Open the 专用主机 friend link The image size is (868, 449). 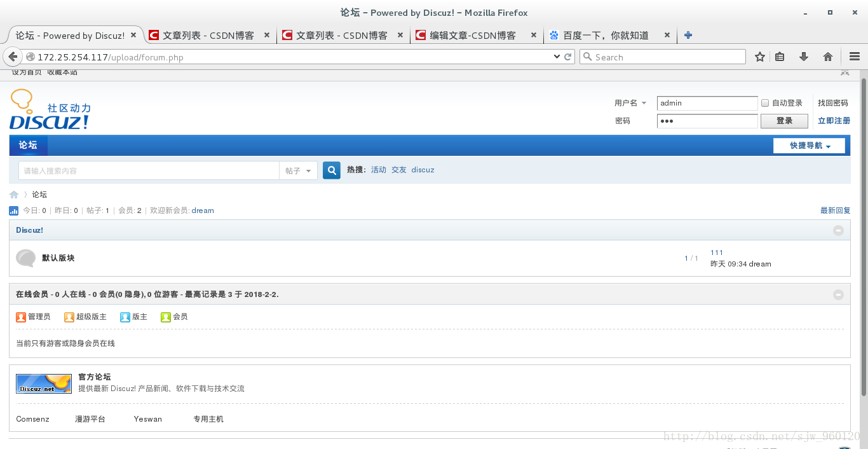tap(208, 419)
